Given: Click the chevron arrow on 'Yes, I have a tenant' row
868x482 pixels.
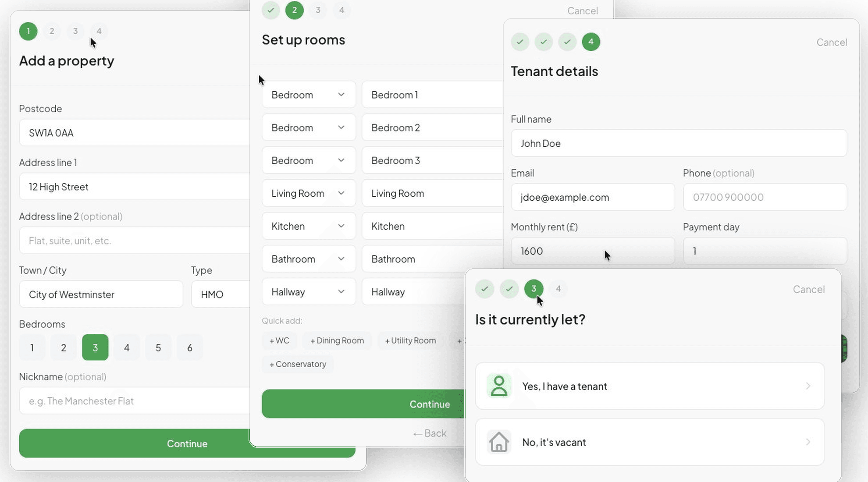Looking at the screenshot, I should coord(808,386).
